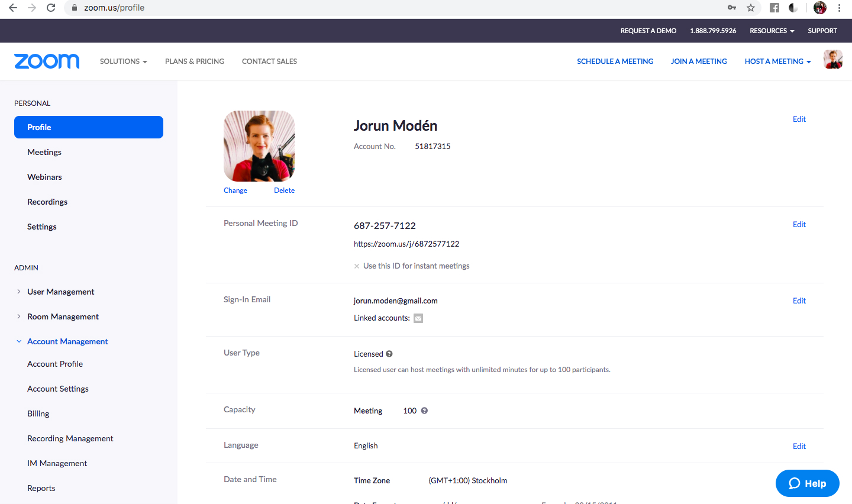Open Recordings in the sidebar

tap(47, 202)
